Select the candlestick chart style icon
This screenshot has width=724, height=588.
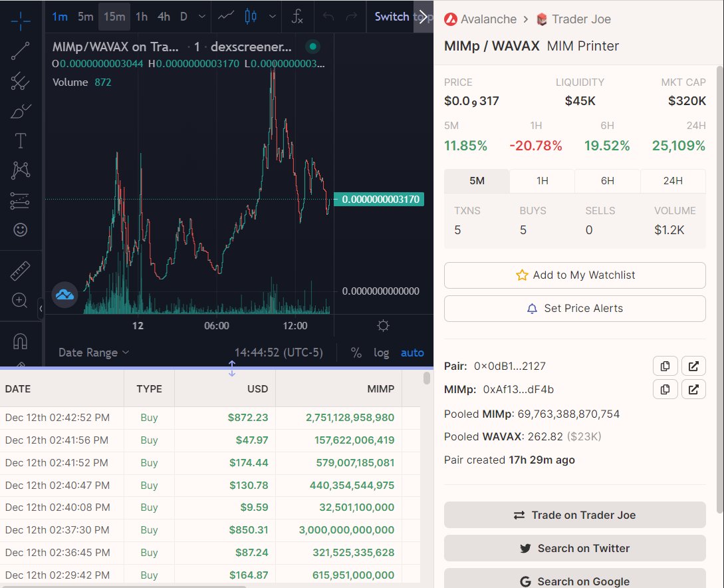coord(251,17)
